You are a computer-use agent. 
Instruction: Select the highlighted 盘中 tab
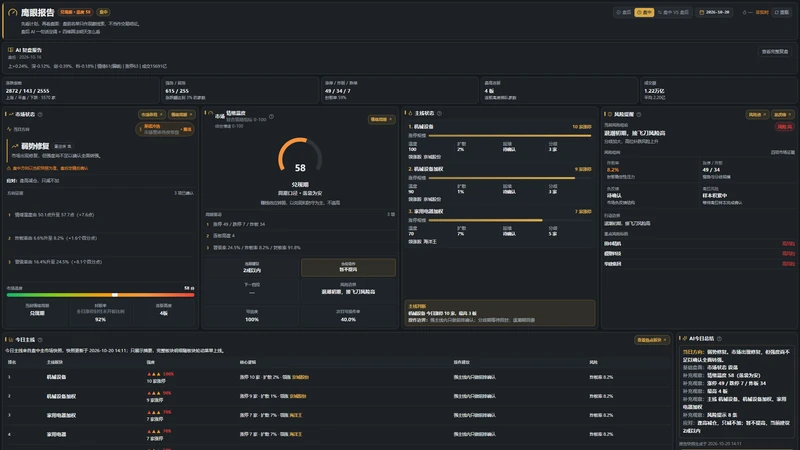(x=644, y=12)
